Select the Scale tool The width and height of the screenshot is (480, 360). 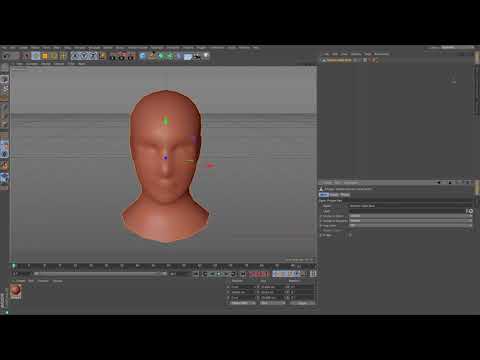45,56
